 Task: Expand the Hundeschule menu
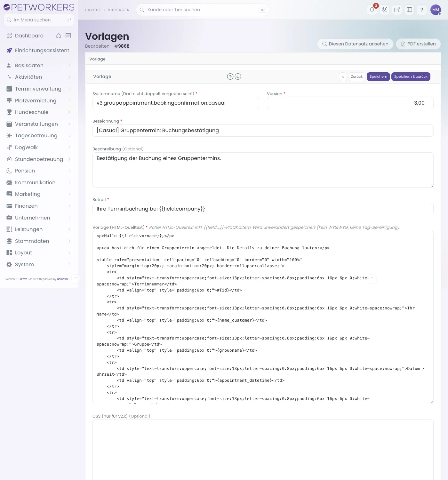(39, 112)
